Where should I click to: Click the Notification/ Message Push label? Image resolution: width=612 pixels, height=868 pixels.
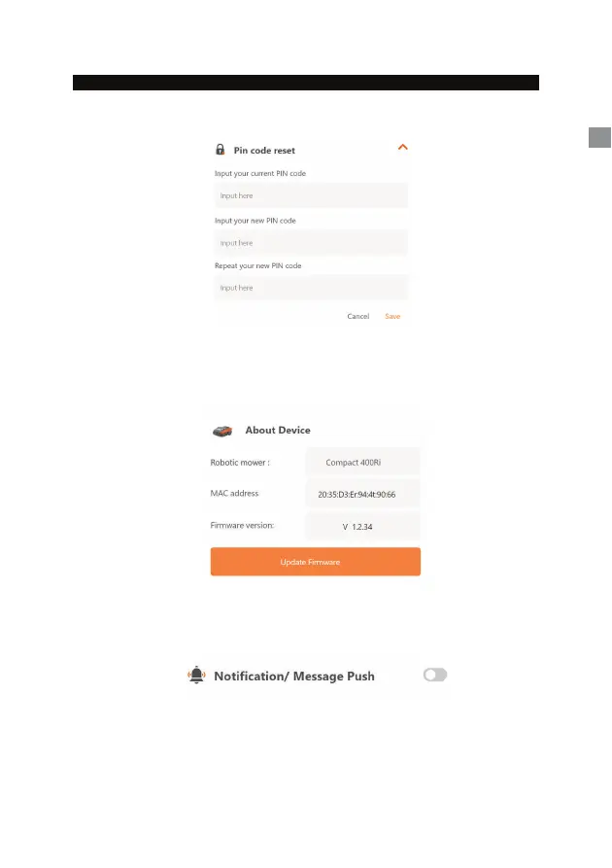point(293,676)
